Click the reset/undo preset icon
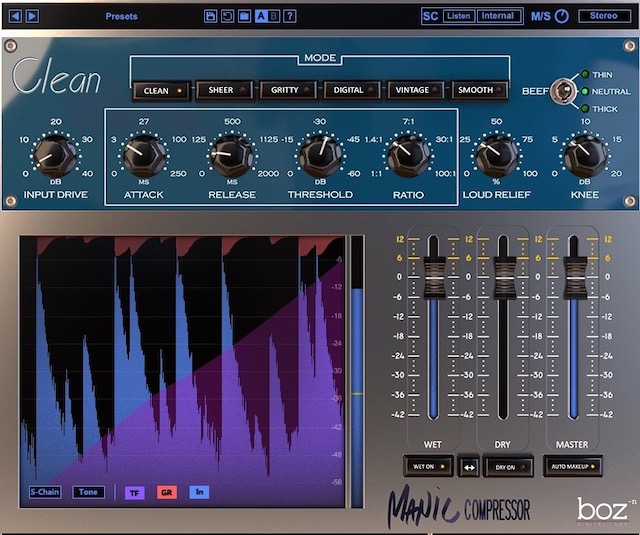This screenshot has width=640, height=535. (227, 16)
